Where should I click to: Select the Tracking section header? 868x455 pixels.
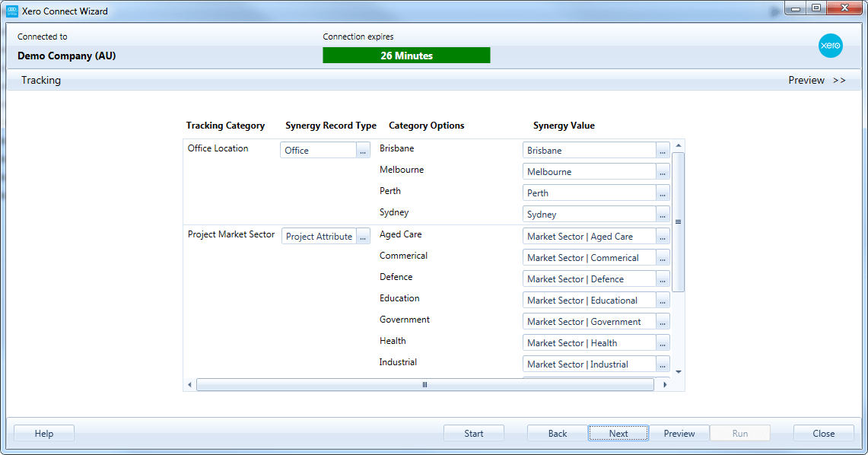click(40, 80)
